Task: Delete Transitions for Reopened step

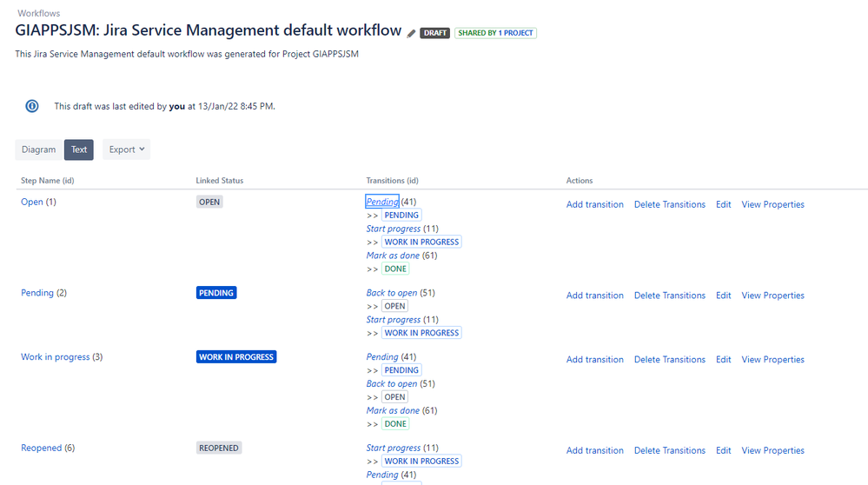Action: click(x=670, y=450)
